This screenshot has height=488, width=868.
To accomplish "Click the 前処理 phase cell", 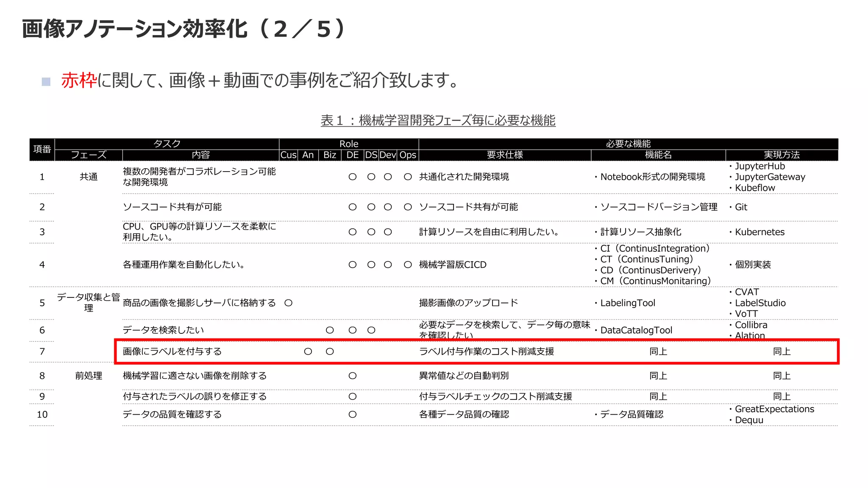I will pyautogui.click(x=89, y=376).
